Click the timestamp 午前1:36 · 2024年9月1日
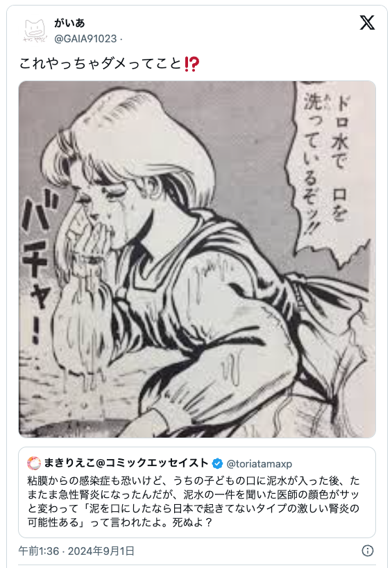Image resolution: width=392 pixels, height=568 pixels. (x=76, y=551)
